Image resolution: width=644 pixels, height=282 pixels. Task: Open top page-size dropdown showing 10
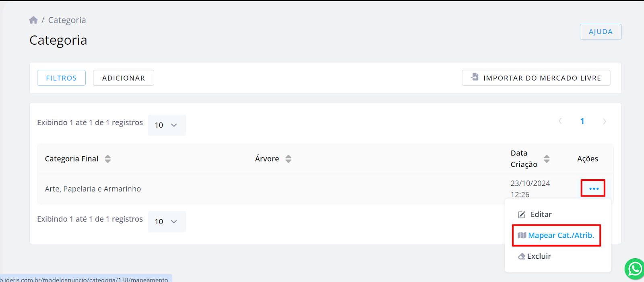point(167,125)
